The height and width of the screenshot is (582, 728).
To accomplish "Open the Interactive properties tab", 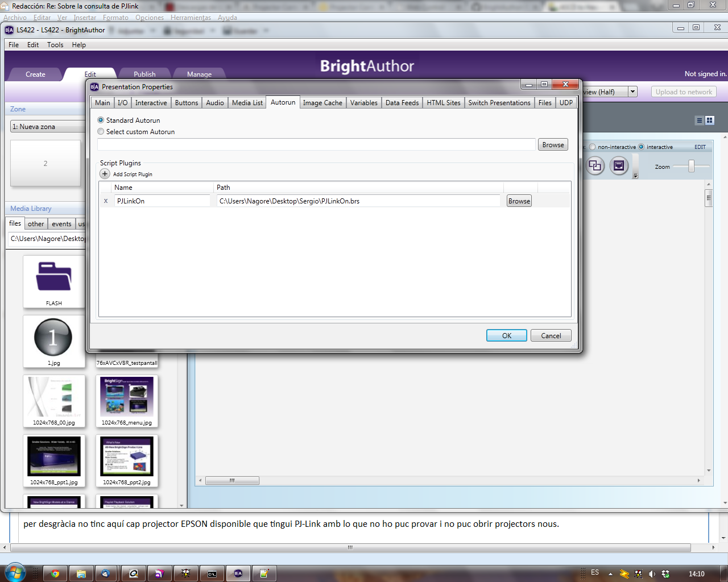I will pyautogui.click(x=151, y=103).
